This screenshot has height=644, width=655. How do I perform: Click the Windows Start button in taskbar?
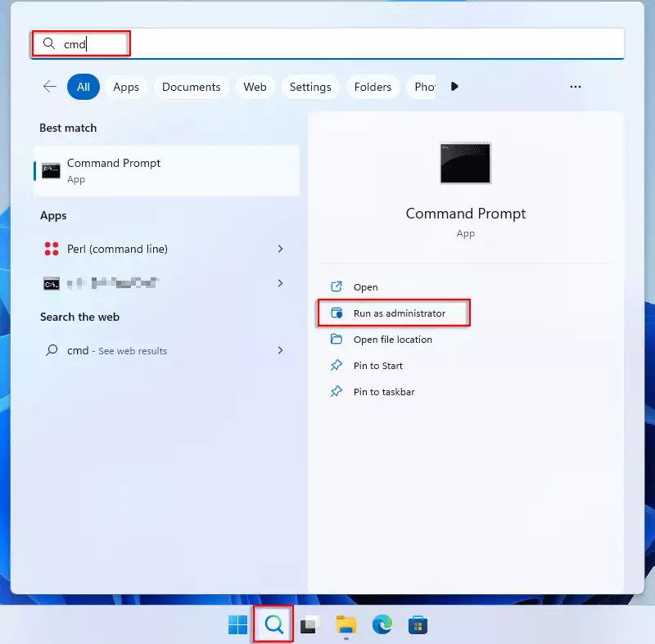click(237, 625)
